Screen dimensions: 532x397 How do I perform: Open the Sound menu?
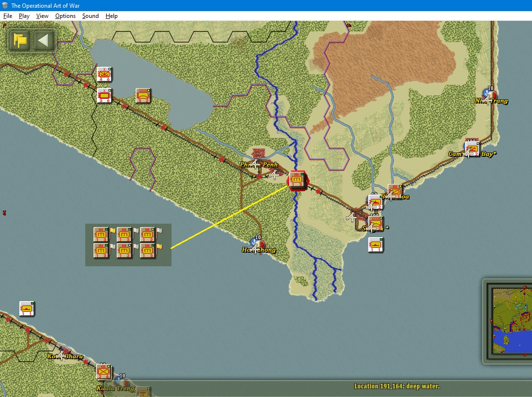tap(90, 16)
